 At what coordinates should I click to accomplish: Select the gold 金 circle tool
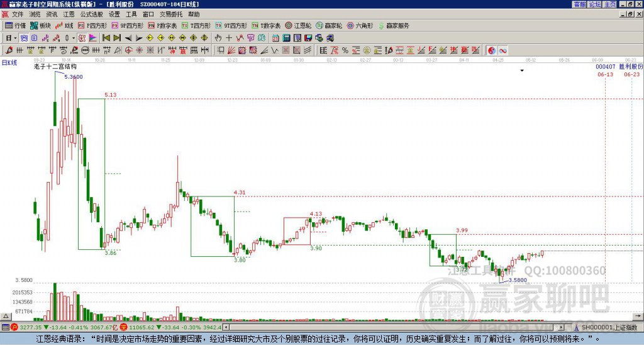coord(367,50)
